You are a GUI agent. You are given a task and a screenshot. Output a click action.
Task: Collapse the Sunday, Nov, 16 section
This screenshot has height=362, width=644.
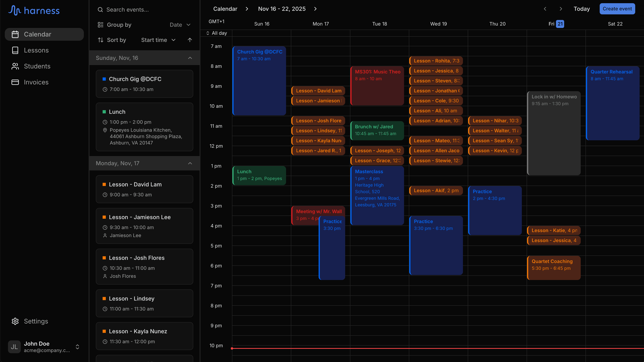coord(190,58)
